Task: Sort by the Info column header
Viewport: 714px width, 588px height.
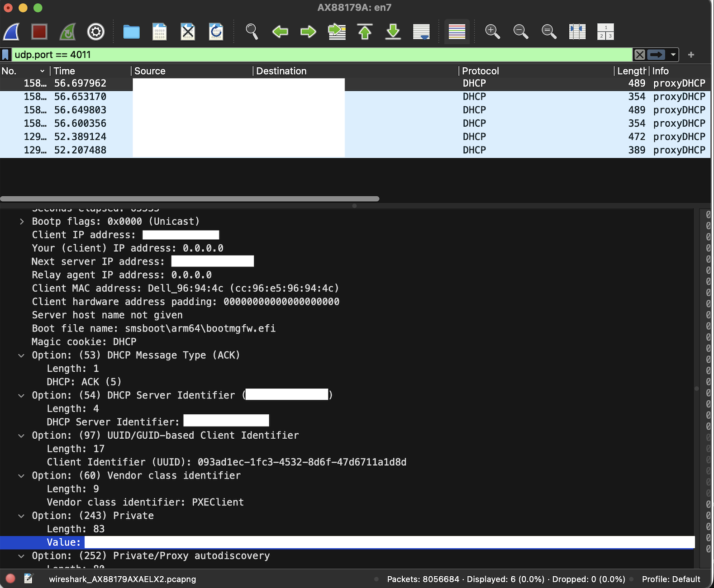Action: pyautogui.click(x=680, y=71)
